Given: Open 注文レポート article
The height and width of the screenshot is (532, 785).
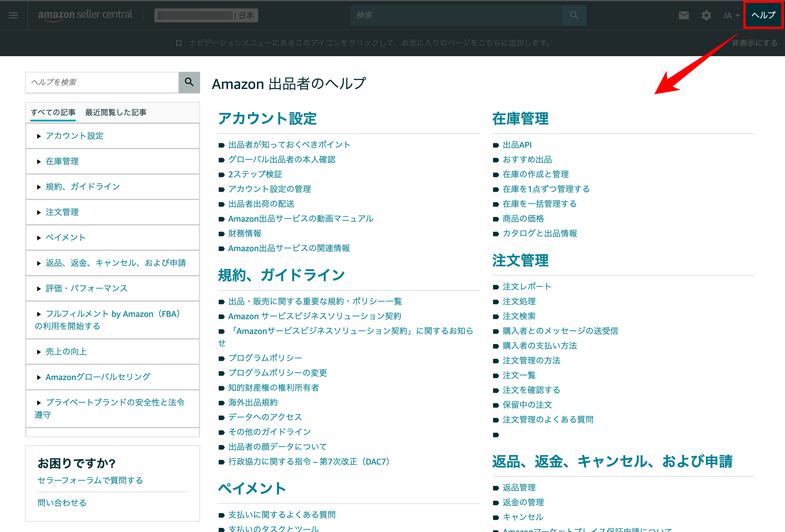Looking at the screenshot, I should coord(527,286).
